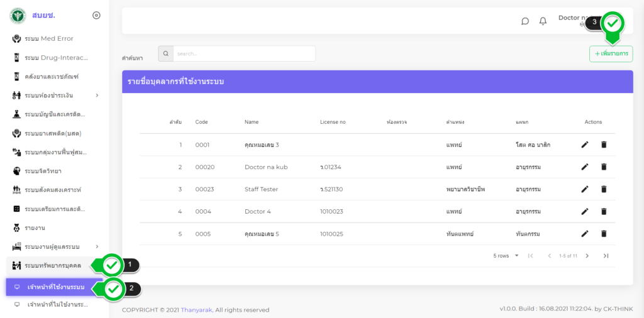
Task: Expand the ระบบงานผู้ดูแลระบบ sidebar menu
Action: pos(97,246)
